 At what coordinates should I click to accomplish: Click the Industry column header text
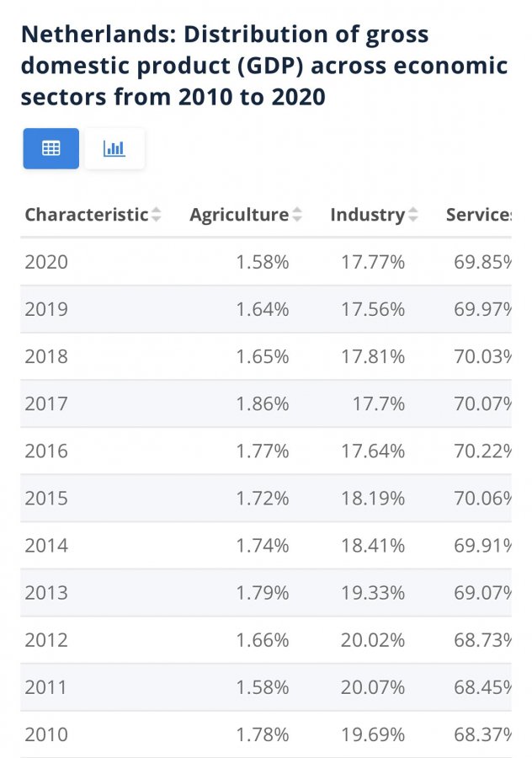point(367,215)
